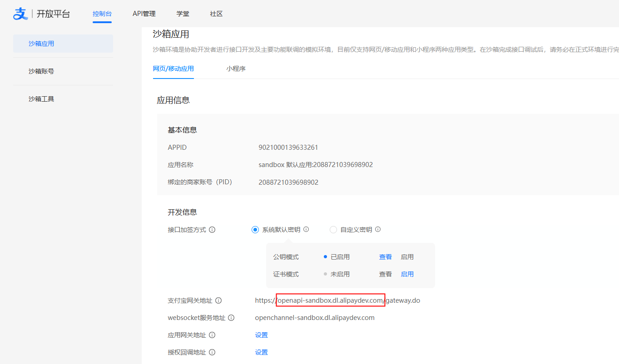
Task: Switch to 小程序 tab
Action: [236, 69]
